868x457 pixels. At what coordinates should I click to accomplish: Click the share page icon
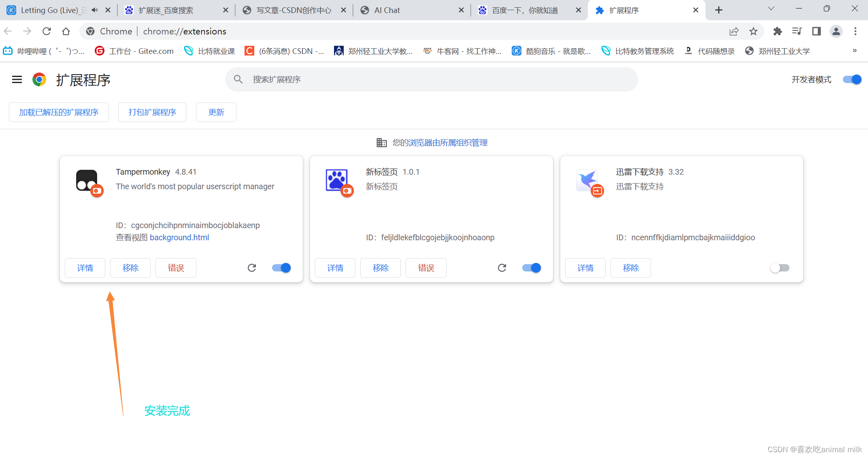734,31
